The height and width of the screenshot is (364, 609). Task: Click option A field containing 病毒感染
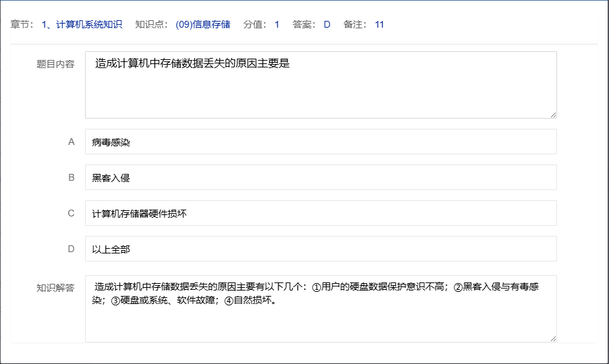[320, 142]
